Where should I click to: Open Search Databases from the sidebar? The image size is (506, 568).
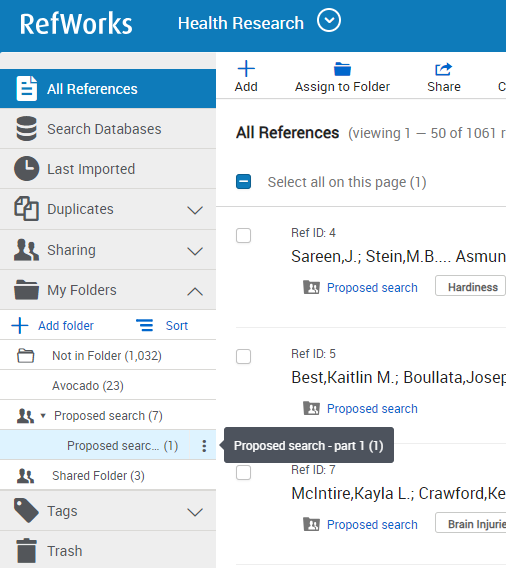pos(108,129)
